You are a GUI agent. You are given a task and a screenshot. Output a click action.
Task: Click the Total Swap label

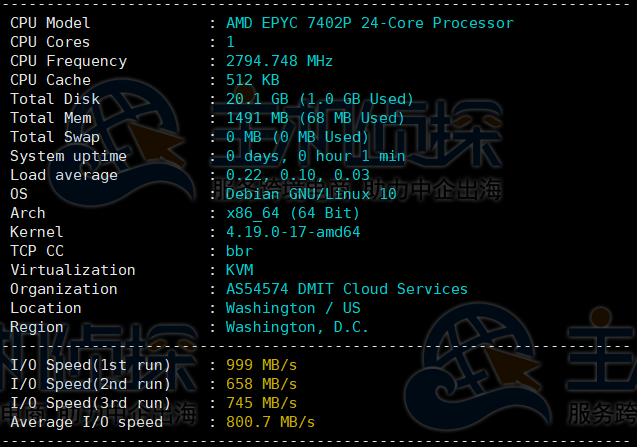(x=55, y=137)
